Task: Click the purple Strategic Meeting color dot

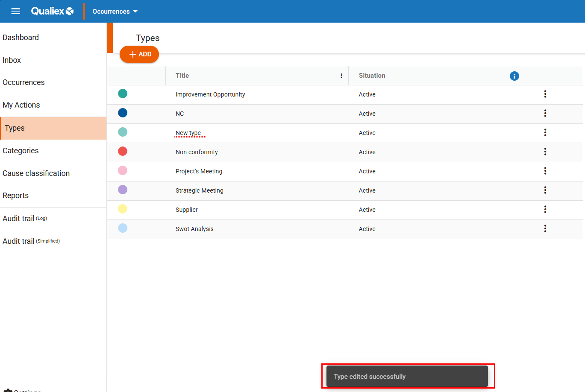Action: click(123, 190)
